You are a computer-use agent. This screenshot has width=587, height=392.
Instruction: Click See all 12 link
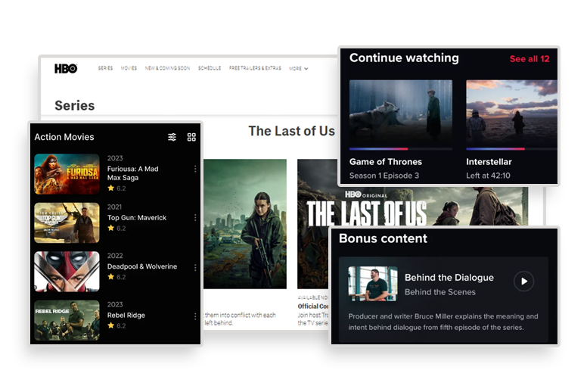530,59
